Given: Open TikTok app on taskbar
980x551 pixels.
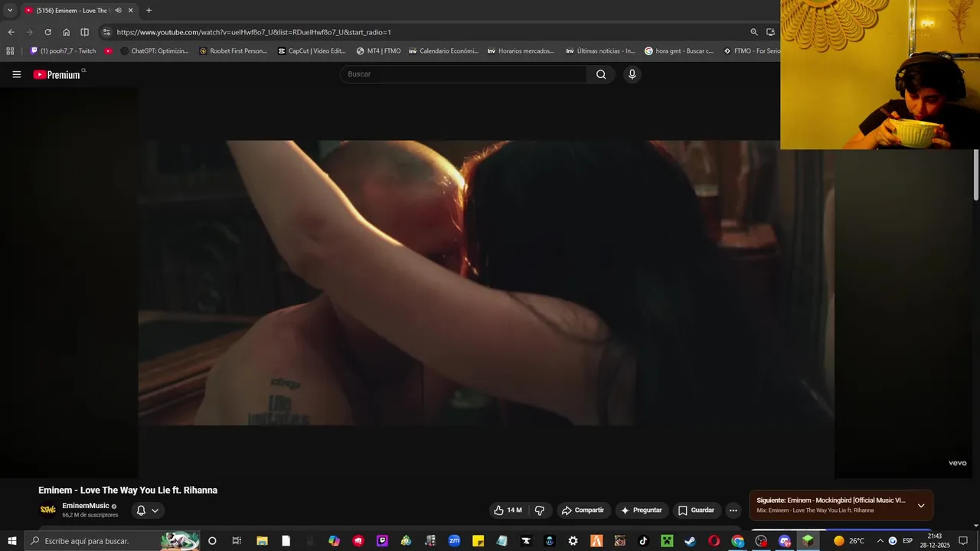Looking at the screenshot, I should [643, 541].
